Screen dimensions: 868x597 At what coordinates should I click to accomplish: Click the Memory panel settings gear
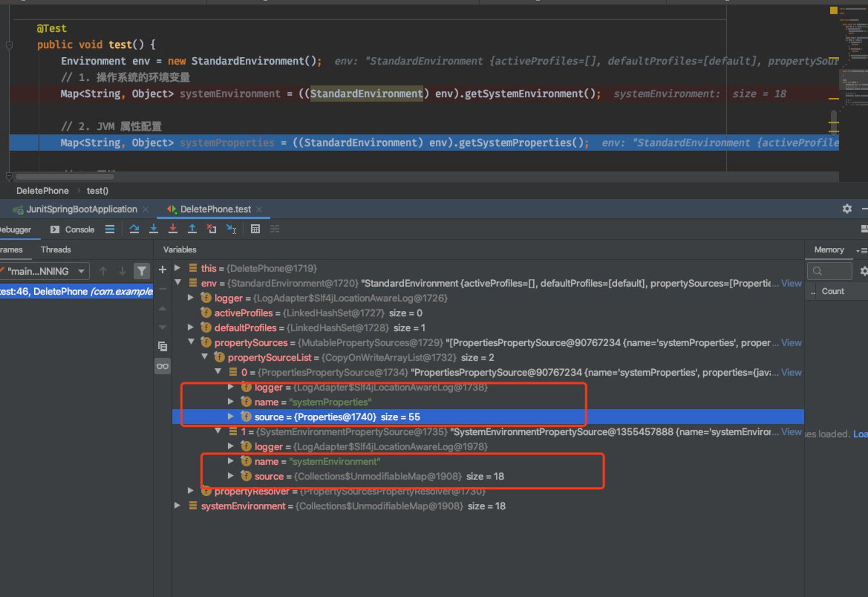point(864,271)
